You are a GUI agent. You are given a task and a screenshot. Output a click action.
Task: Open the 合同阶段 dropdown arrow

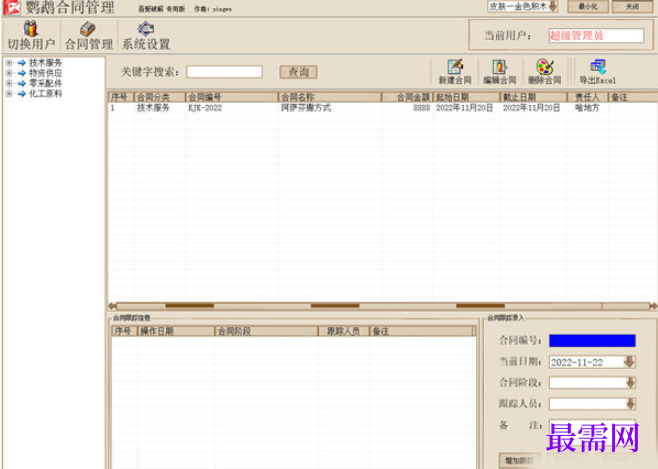click(630, 383)
